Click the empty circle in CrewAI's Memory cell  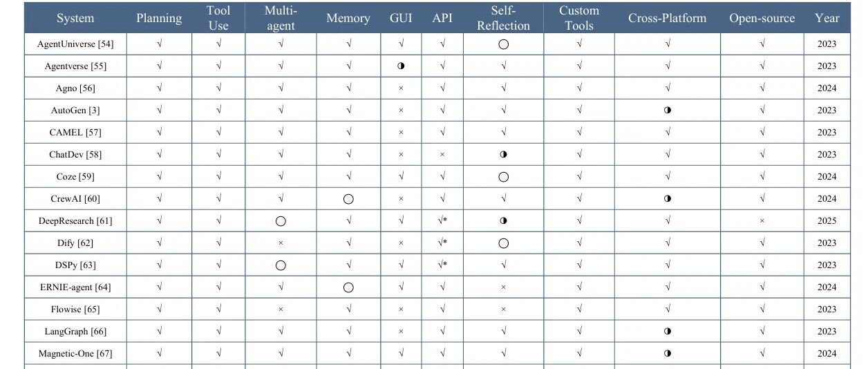(348, 199)
